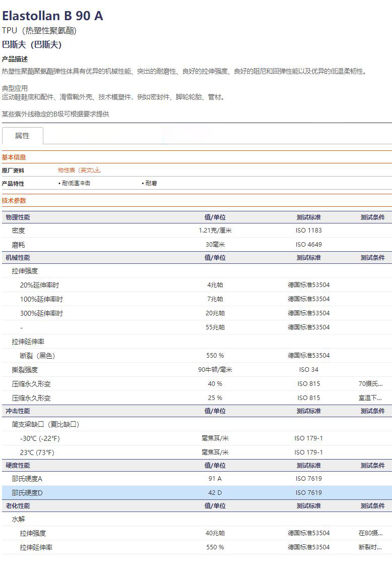Viewport: 392px width, 567px height.
Task: Select the compression set value 25 %
Action: [215, 398]
